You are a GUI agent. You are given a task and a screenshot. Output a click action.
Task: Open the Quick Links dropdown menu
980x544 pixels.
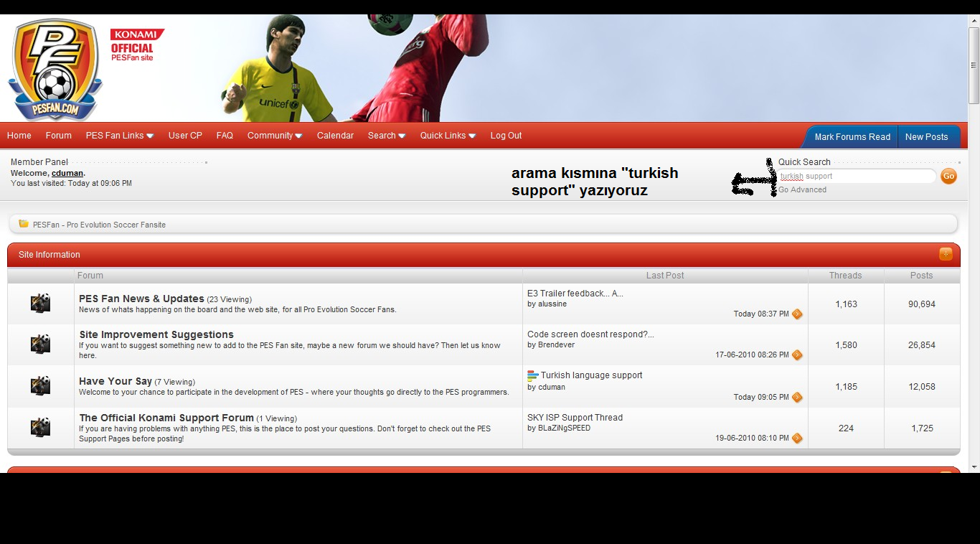pos(448,135)
